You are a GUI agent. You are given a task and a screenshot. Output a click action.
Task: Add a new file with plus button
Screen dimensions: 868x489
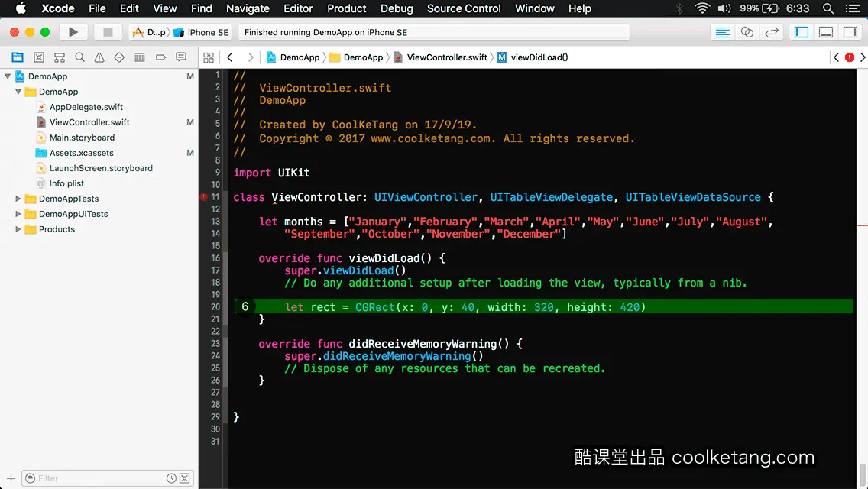tap(11, 478)
